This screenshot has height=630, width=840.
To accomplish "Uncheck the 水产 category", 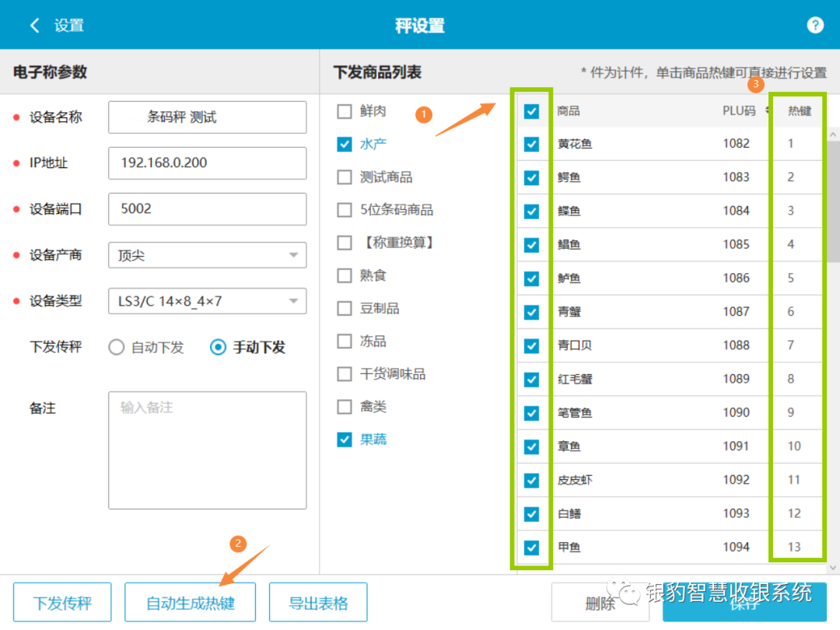I will pos(345,144).
